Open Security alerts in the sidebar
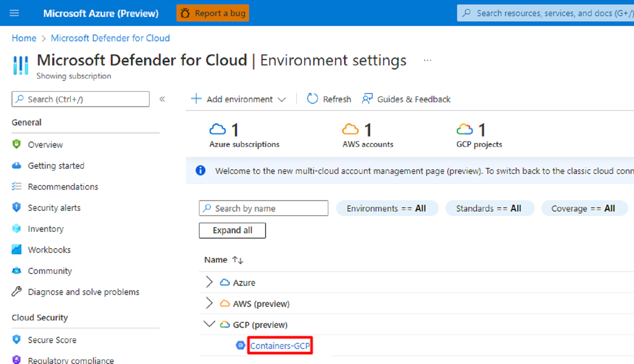 (x=54, y=208)
